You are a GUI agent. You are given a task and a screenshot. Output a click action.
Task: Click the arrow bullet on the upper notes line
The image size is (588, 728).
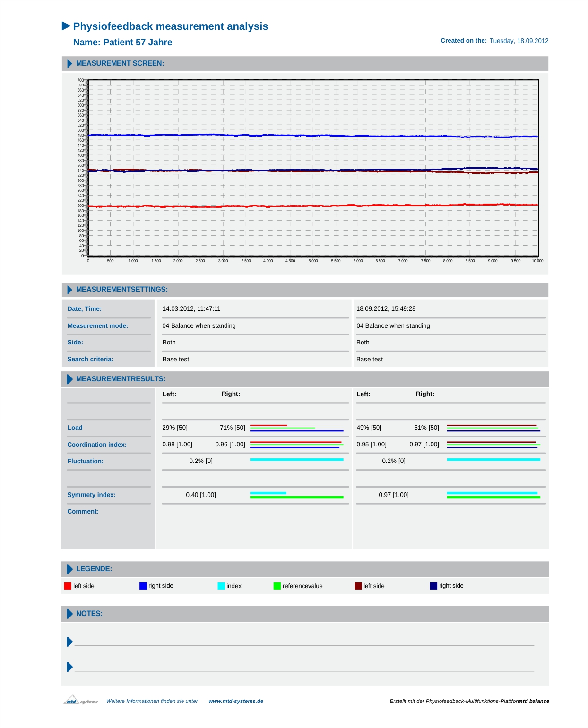coord(70,642)
